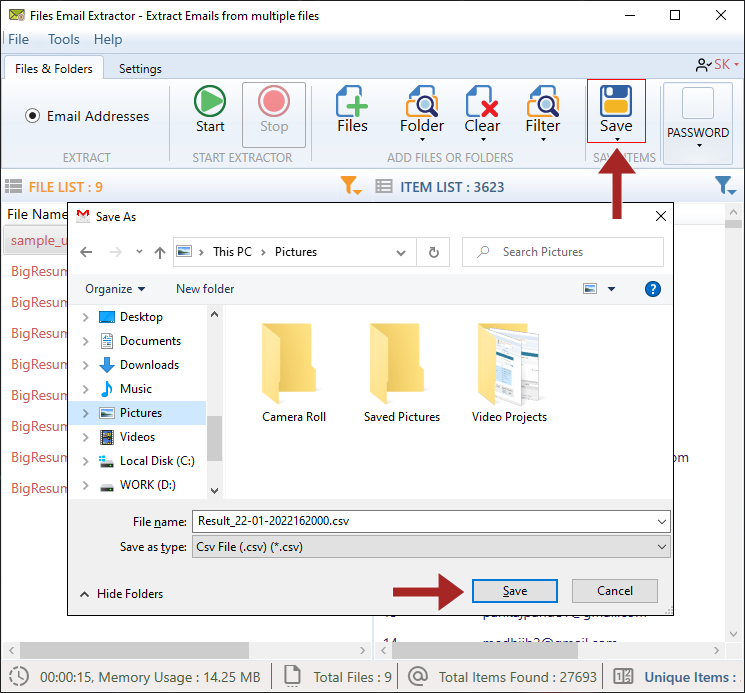Go up one folder level
This screenshot has height=693, width=745.
coord(160,252)
